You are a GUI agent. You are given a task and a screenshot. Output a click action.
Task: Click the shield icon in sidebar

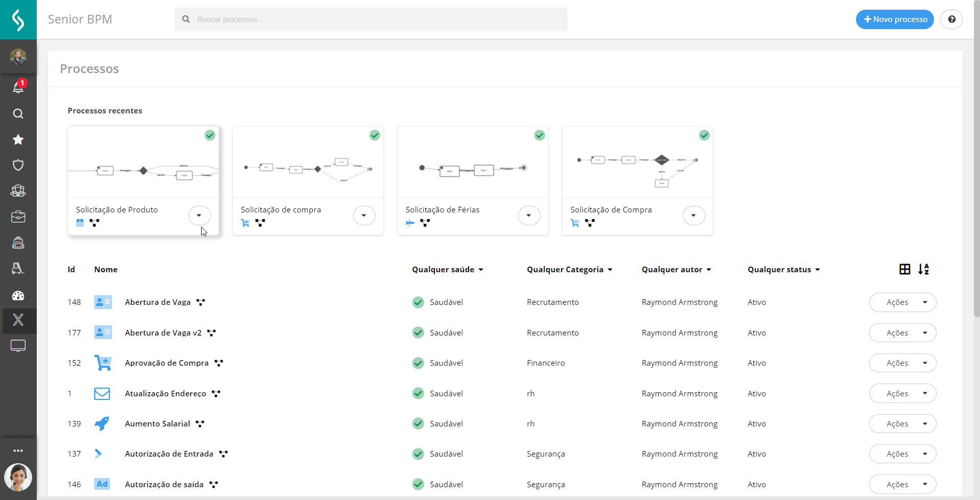18,165
